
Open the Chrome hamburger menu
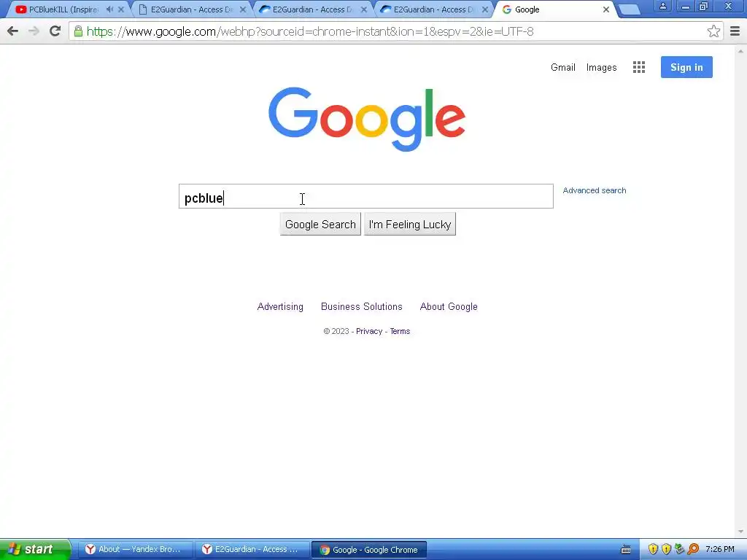[x=735, y=31]
